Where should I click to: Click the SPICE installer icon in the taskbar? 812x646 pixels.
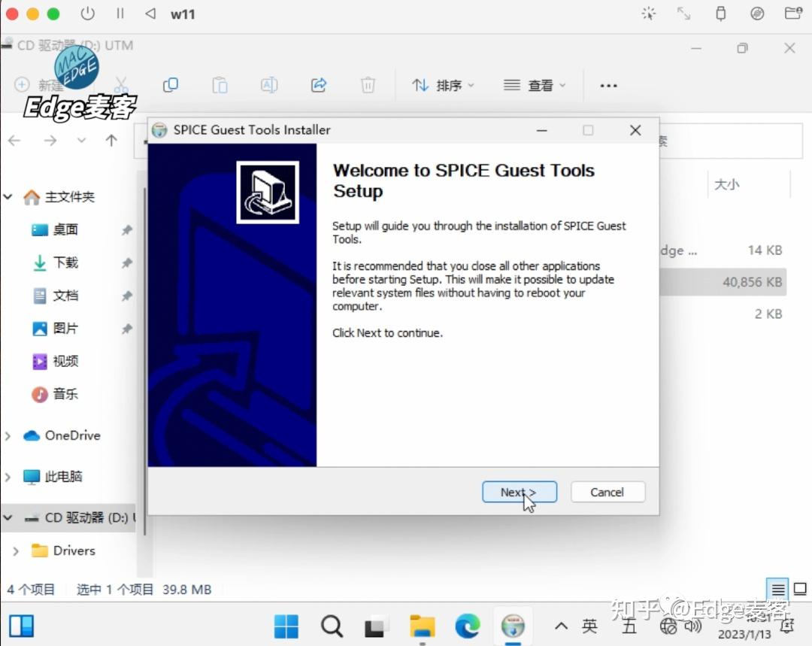(514, 625)
